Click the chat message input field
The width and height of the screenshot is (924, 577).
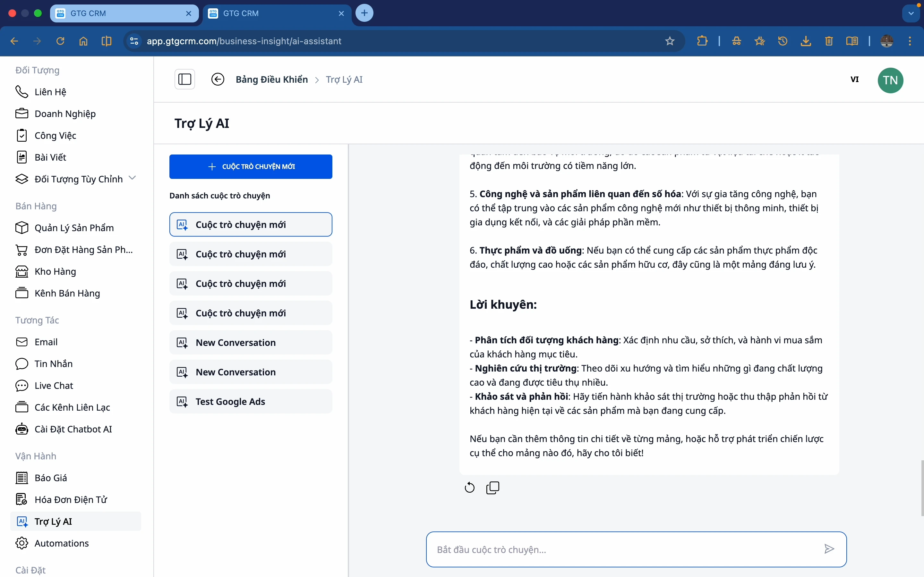[x=626, y=549]
